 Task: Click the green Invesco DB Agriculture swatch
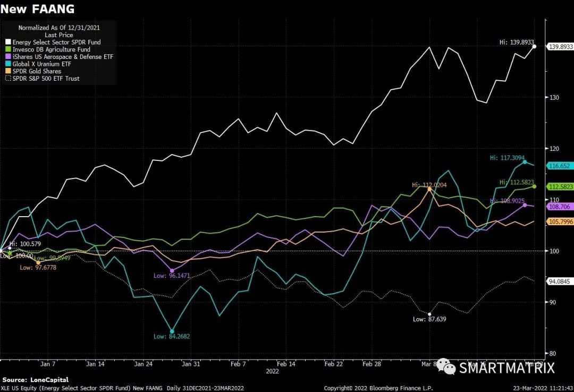coord(9,49)
